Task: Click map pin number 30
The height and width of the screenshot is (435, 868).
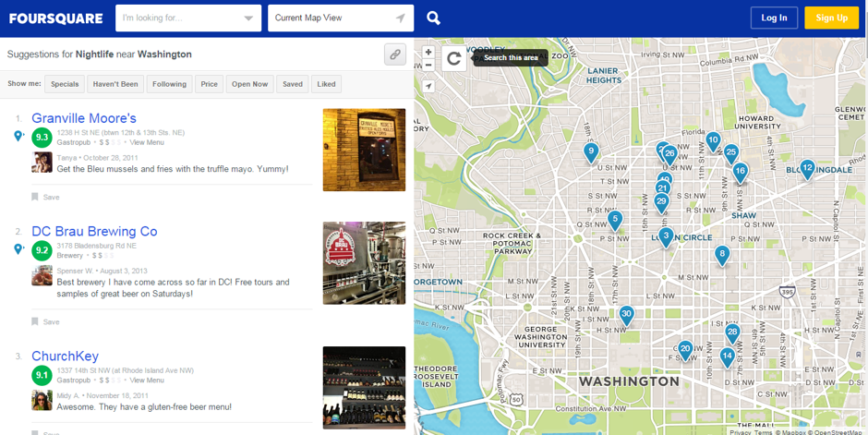Action: [626, 315]
